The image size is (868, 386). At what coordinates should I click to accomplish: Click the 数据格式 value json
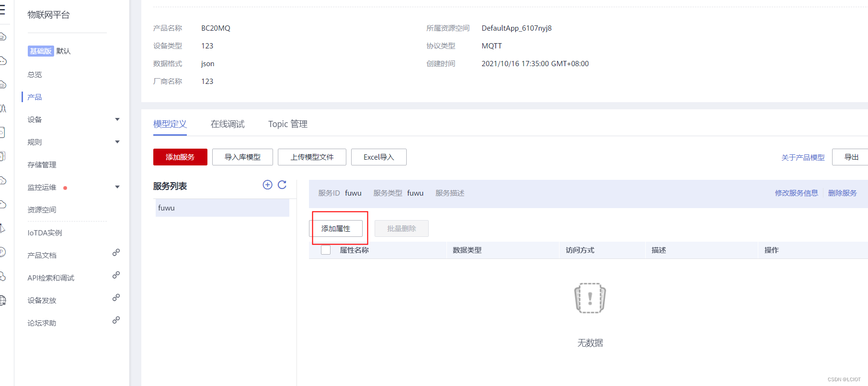(x=207, y=64)
